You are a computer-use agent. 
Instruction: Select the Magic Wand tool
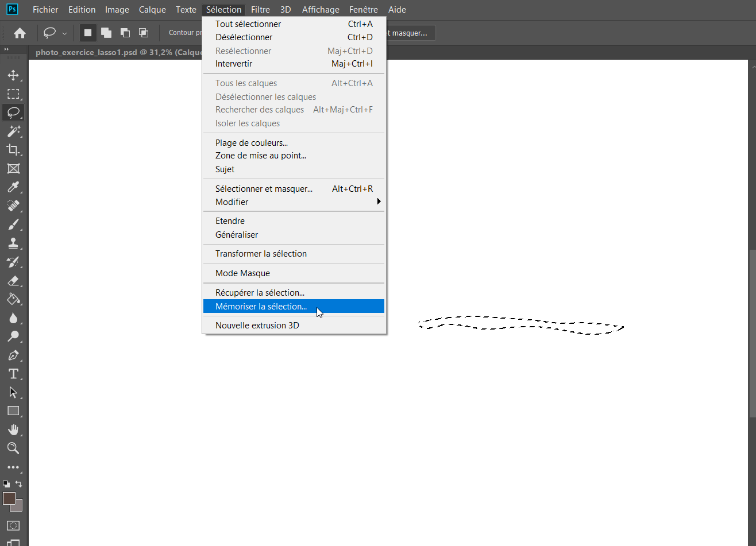click(x=13, y=131)
